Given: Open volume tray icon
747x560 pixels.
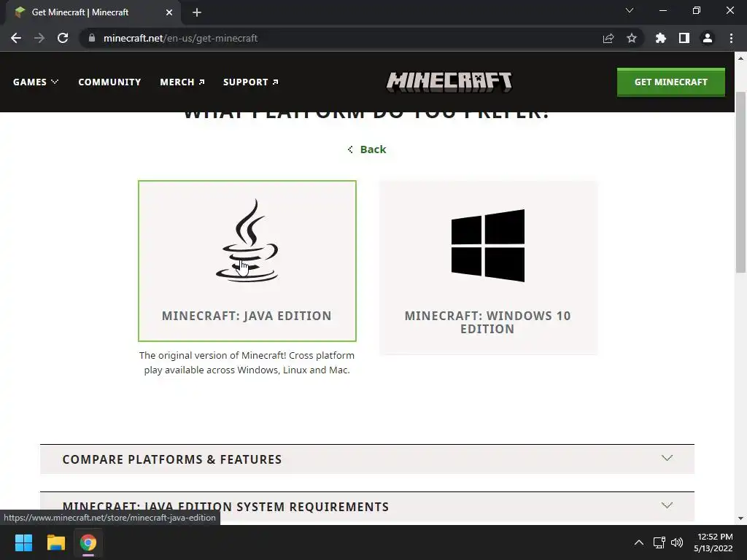Looking at the screenshot, I should (677, 542).
